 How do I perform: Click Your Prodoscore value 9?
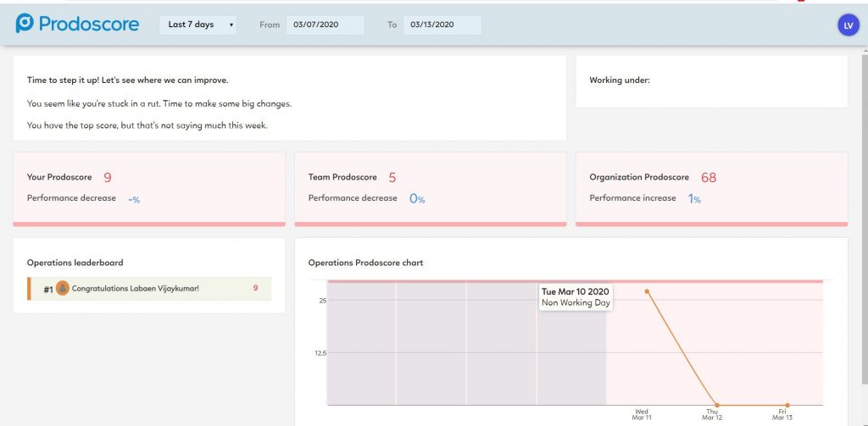coord(108,178)
